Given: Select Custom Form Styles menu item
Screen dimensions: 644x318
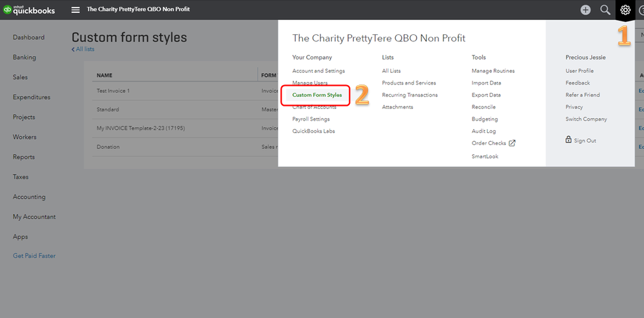Looking at the screenshot, I should [x=317, y=95].
